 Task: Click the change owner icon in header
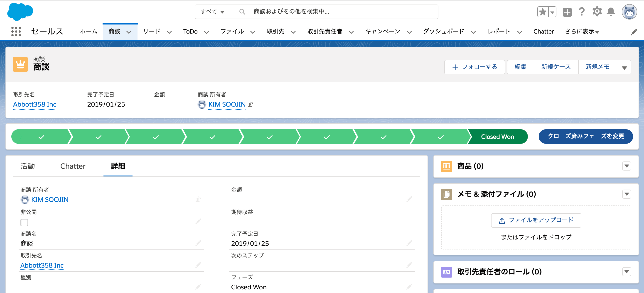tap(251, 104)
